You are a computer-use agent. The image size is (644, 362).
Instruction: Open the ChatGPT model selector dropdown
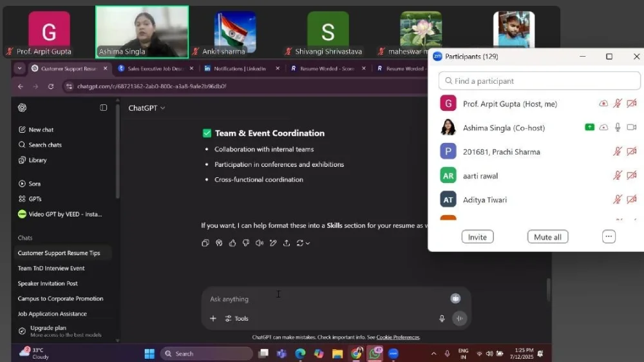pos(146,108)
